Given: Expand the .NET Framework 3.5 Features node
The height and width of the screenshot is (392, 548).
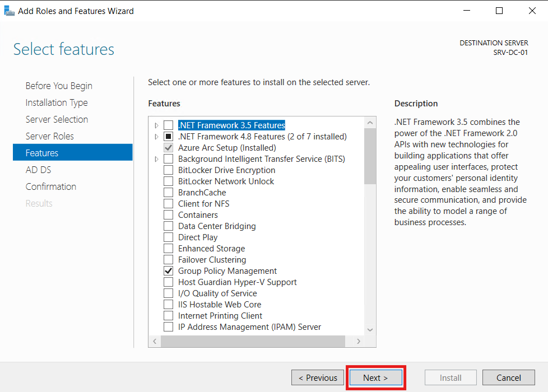Looking at the screenshot, I should point(157,125).
